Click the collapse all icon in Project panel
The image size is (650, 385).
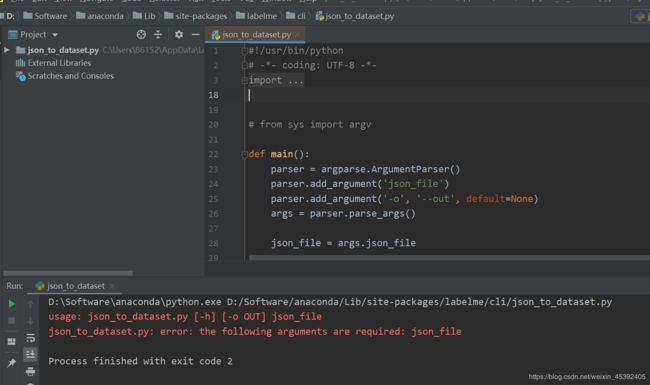[x=158, y=34]
